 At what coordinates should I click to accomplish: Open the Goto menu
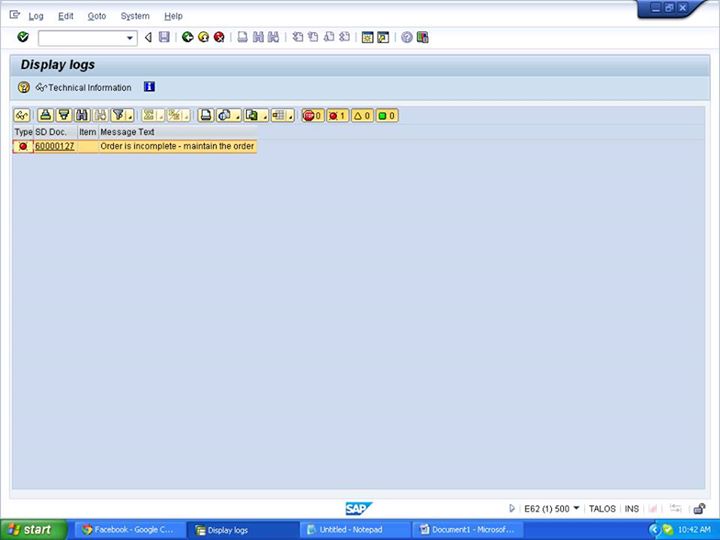[x=96, y=16]
